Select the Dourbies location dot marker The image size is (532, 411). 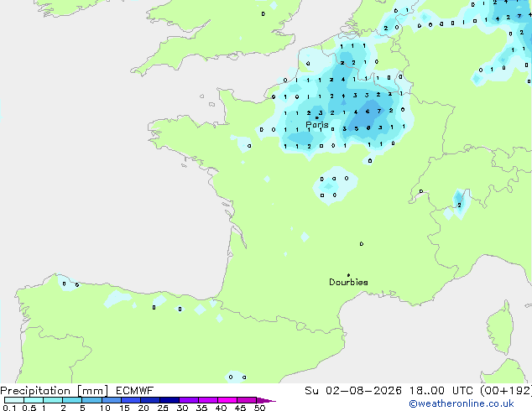[x=348, y=275]
